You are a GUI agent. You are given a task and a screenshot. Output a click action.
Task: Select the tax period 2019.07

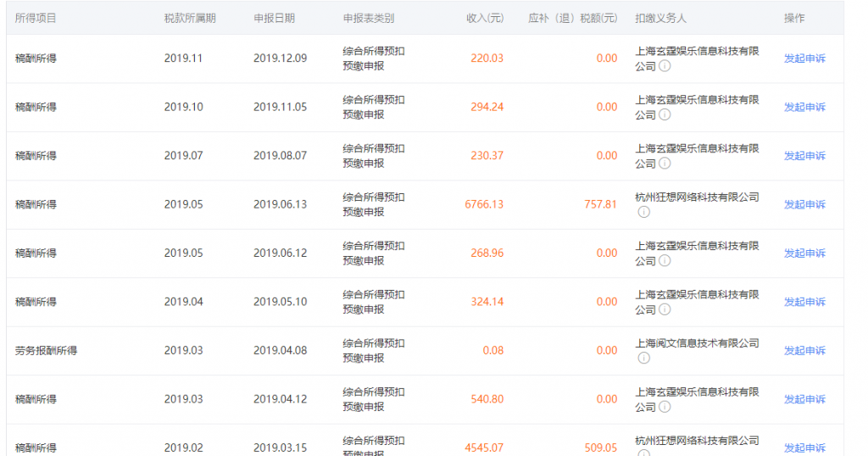(x=183, y=155)
